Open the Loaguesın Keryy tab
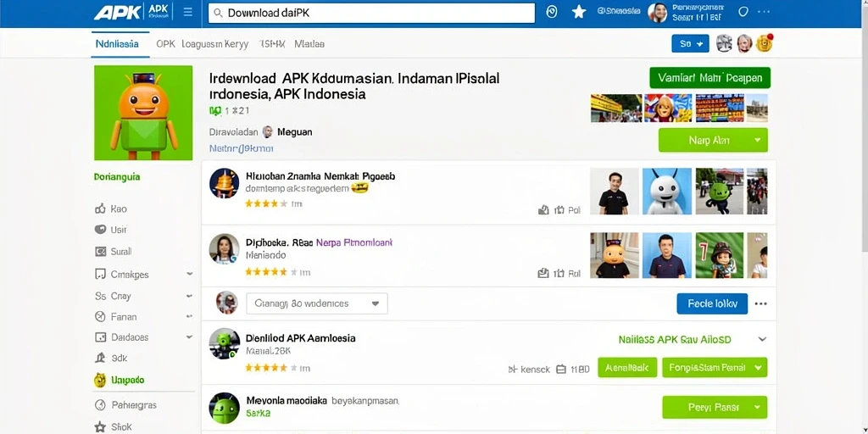The image size is (868, 434). click(214, 44)
